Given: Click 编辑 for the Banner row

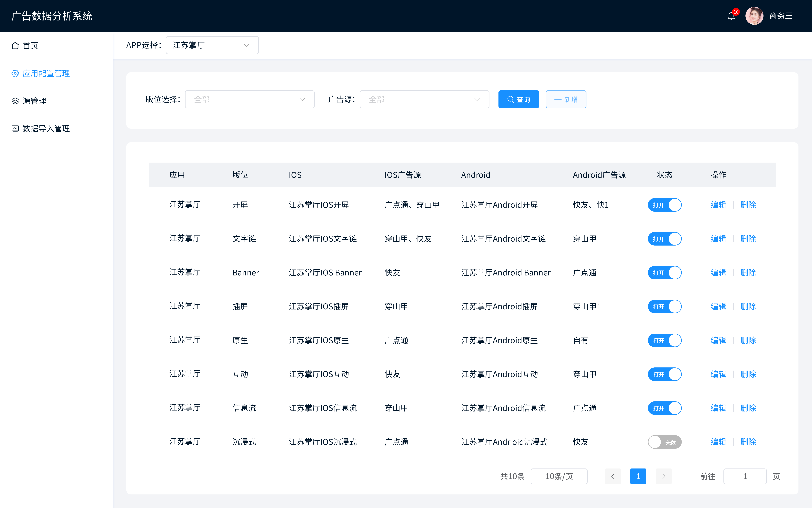Looking at the screenshot, I should tap(718, 272).
